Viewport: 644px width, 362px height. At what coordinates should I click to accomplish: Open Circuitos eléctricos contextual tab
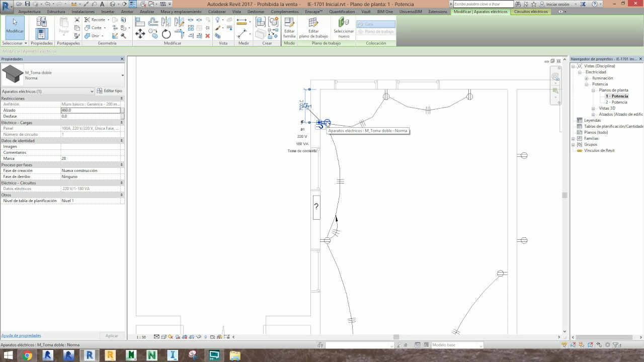click(x=531, y=12)
